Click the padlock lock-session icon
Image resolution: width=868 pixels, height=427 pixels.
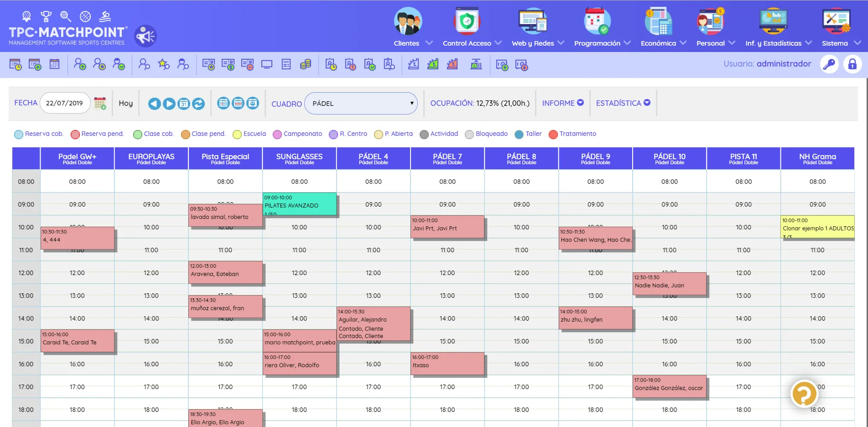click(x=852, y=64)
